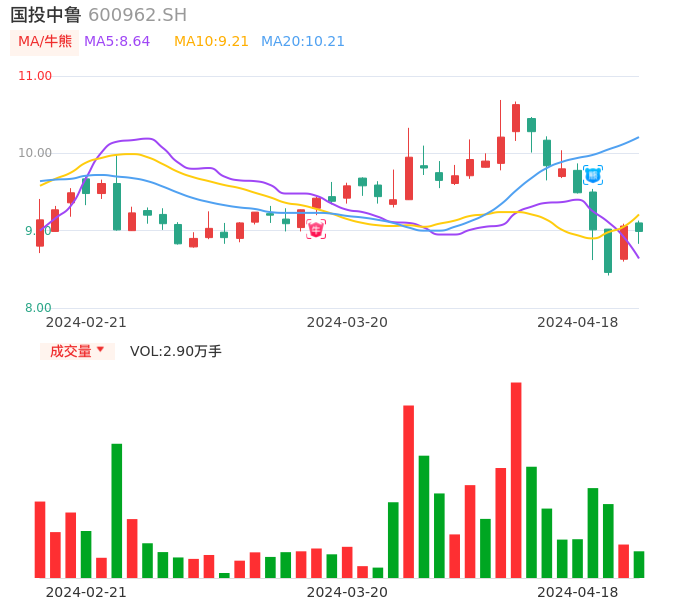Click the MA10:9.21 legend label
The image size is (686, 606).
[x=211, y=42]
